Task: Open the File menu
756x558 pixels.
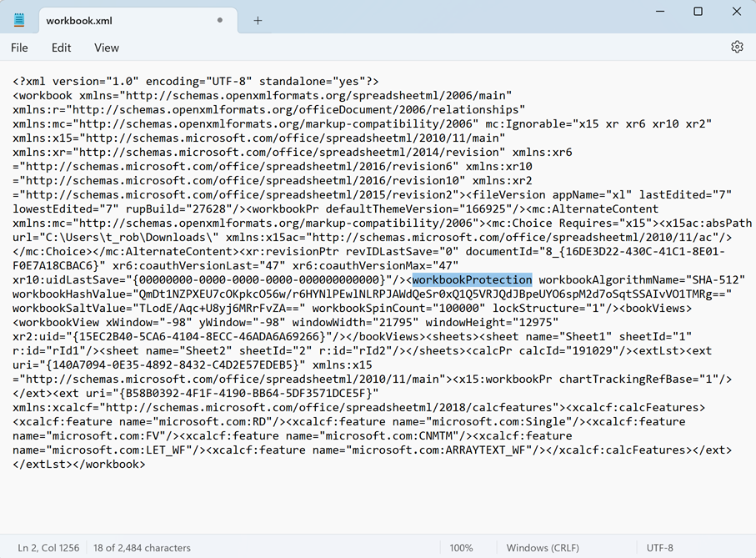Action: [x=19, y=48]
